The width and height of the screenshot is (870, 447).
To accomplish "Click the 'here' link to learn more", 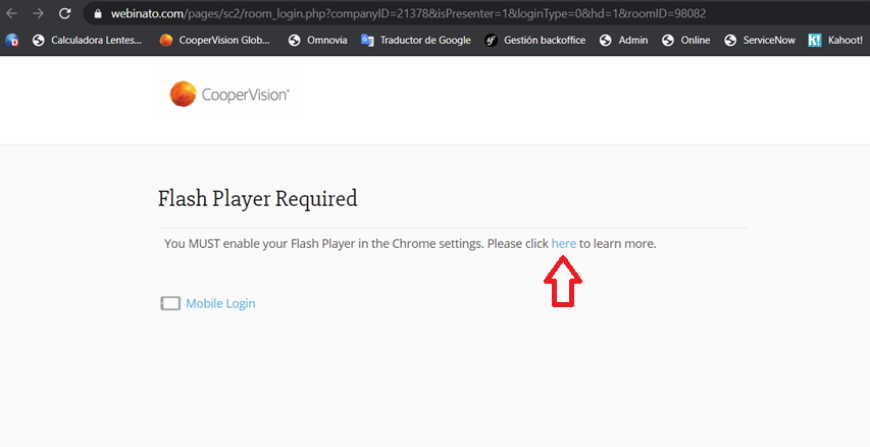I will coord(563,243).
